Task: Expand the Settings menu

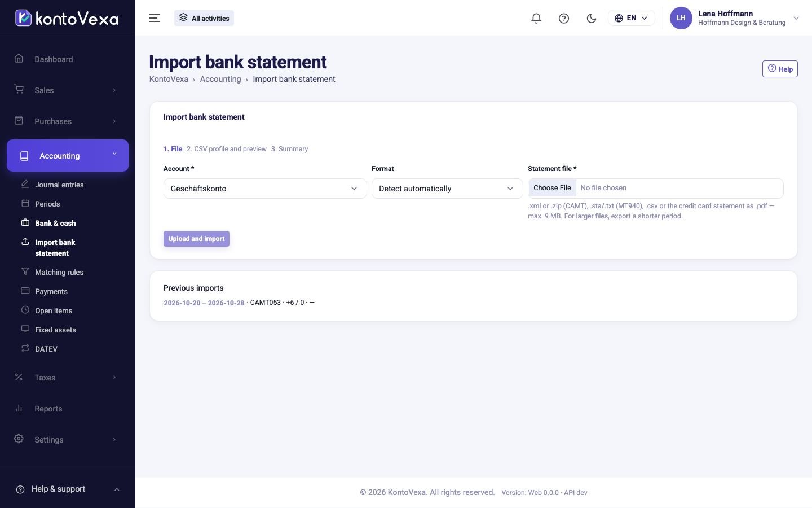Action: (x=68, y=440)
